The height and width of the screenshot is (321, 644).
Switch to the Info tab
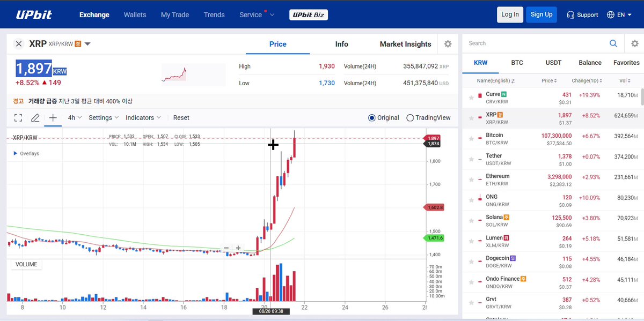tap(342, 44)
